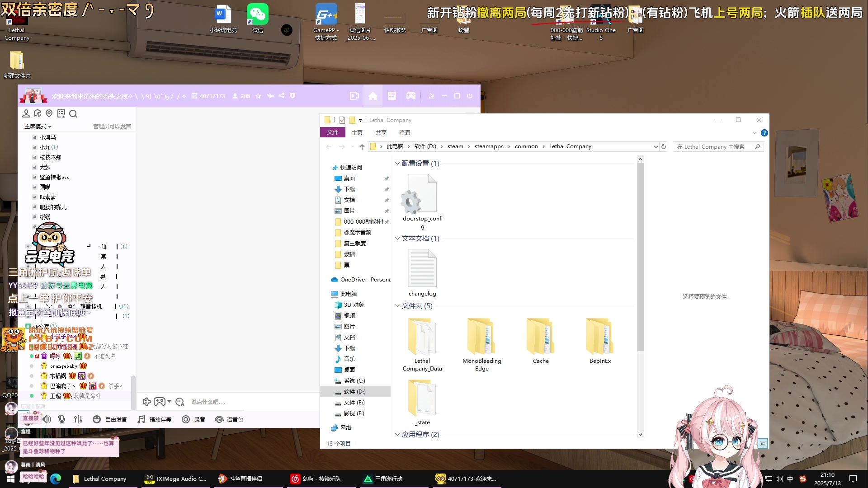Select the Cache folder
Image resolution: width=868 pixels, height=488 pixels.
click(x=541, y=341)
